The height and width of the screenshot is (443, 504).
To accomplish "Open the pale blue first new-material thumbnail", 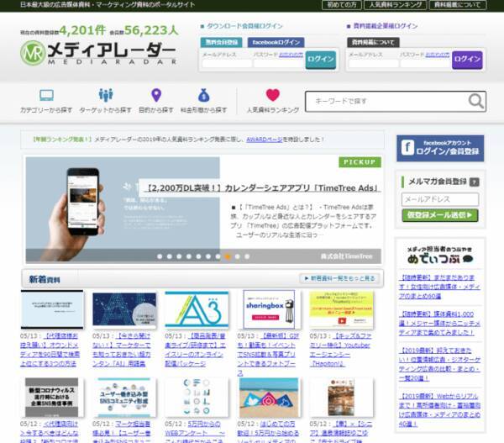I will click(x=52, y=309).
